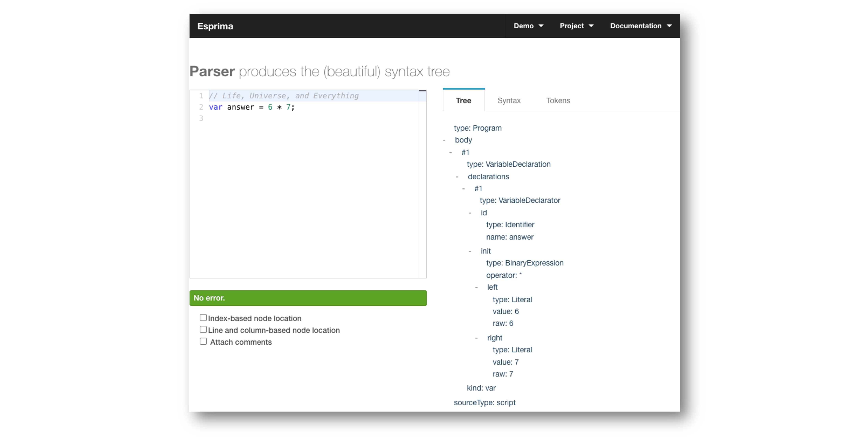Collapse first body item #1
The image size is (868, 440).
click(451, 153)
